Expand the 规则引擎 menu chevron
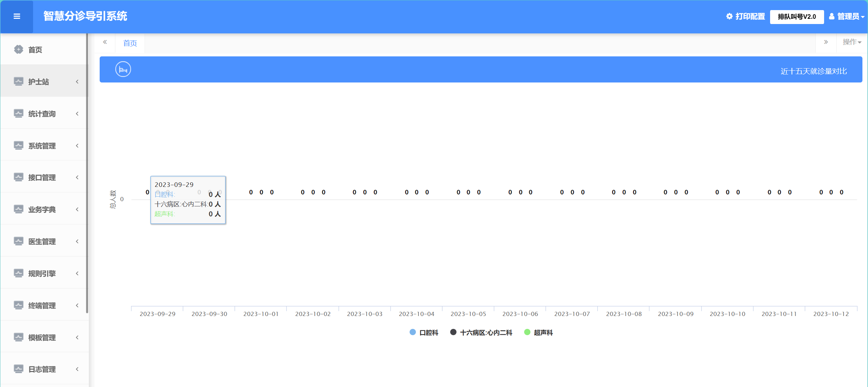The image size is (868, 387). (x=77, y=274)
